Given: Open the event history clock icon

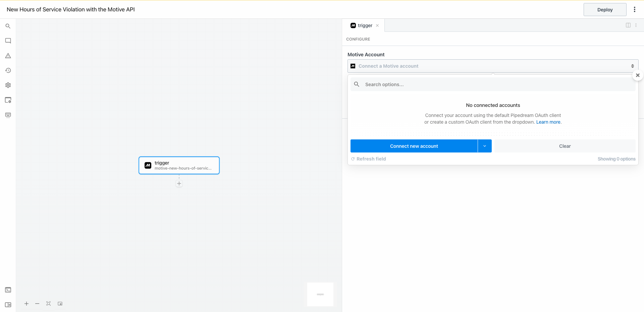Looking at the screenshot, I should tap(8, 70).
